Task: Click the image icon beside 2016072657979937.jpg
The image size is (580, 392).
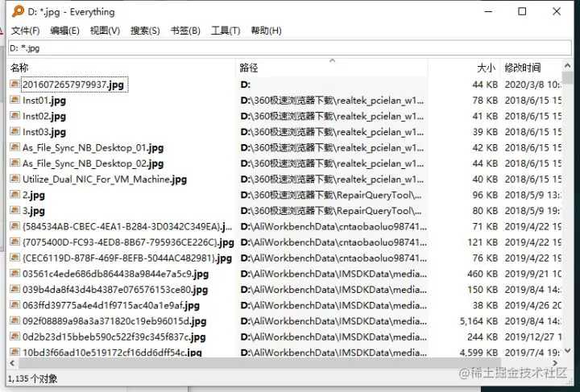Action: pyautogui.click(x=14, y=85)
